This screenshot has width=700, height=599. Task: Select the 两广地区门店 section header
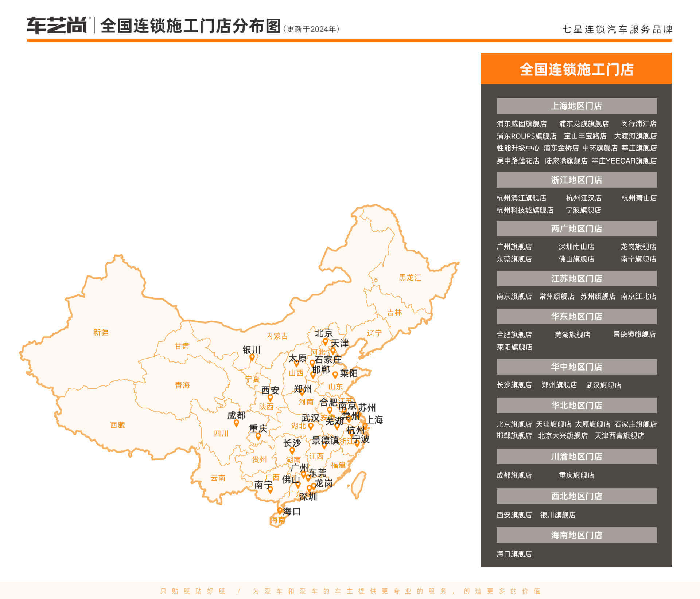576,228
